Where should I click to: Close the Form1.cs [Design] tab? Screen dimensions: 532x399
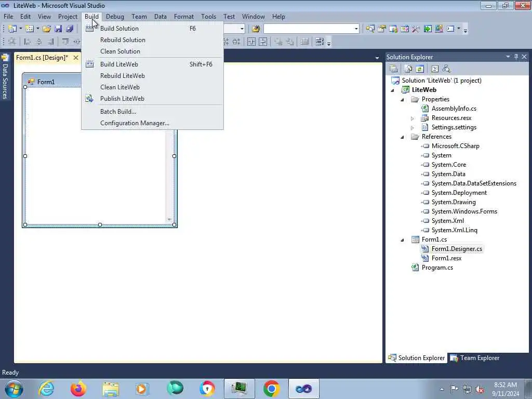[76, 58]
